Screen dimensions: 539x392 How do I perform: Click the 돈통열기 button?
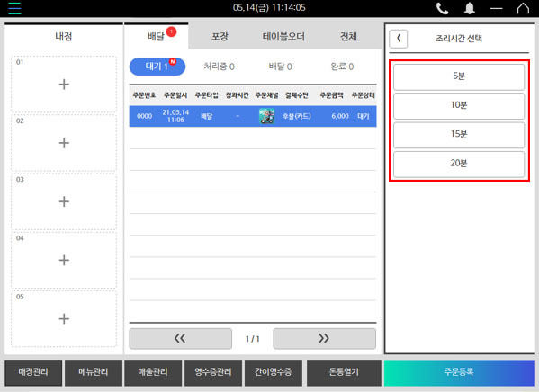344,372
